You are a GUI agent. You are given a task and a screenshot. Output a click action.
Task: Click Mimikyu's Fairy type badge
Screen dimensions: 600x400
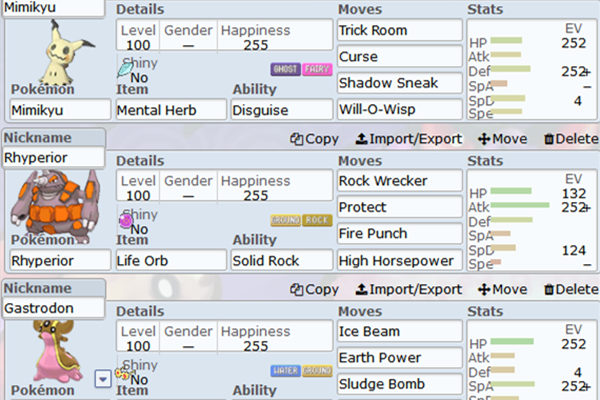(317, 69)
